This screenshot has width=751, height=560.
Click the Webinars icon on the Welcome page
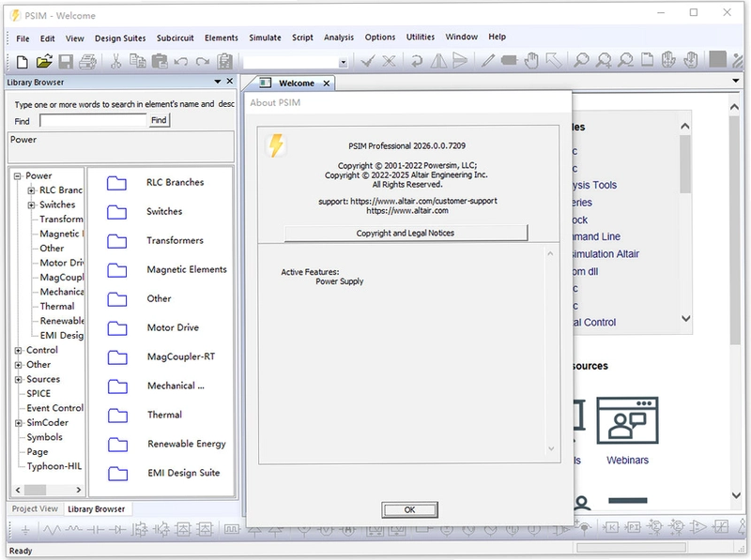pos(627,420)
